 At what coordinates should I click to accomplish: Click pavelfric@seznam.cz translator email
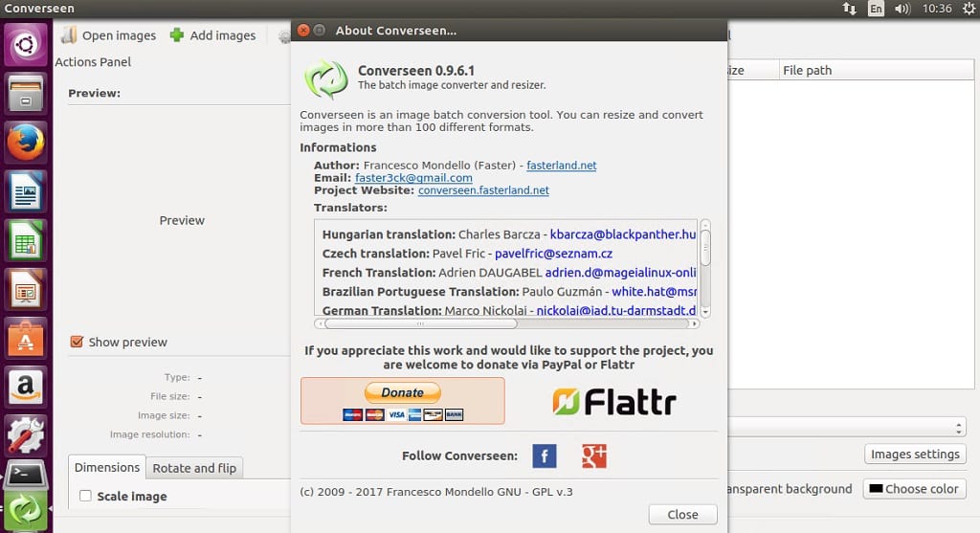(554, 254)
